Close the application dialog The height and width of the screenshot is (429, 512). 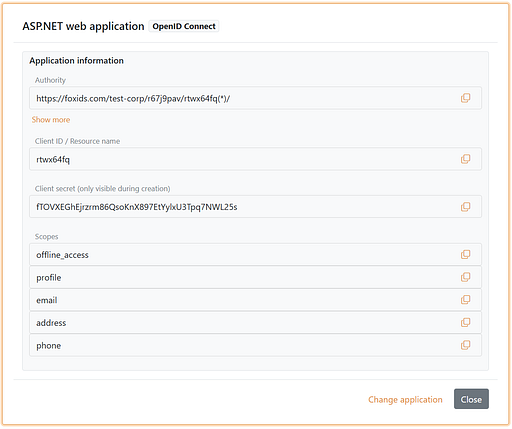471,399
